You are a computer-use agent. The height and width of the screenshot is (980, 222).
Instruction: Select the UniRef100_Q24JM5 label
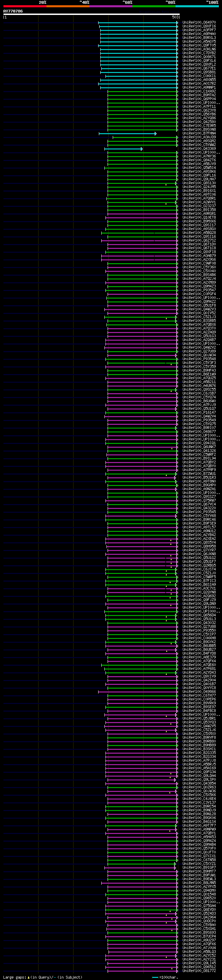coord(199,187)
